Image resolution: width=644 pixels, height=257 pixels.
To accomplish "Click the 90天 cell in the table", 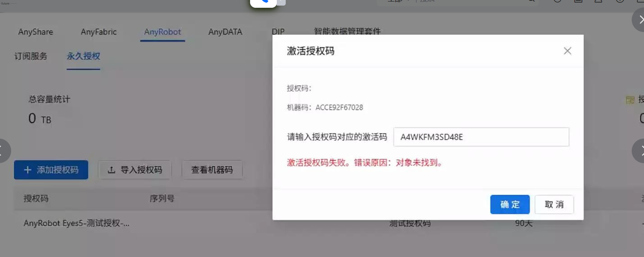I will click(524, 223).
